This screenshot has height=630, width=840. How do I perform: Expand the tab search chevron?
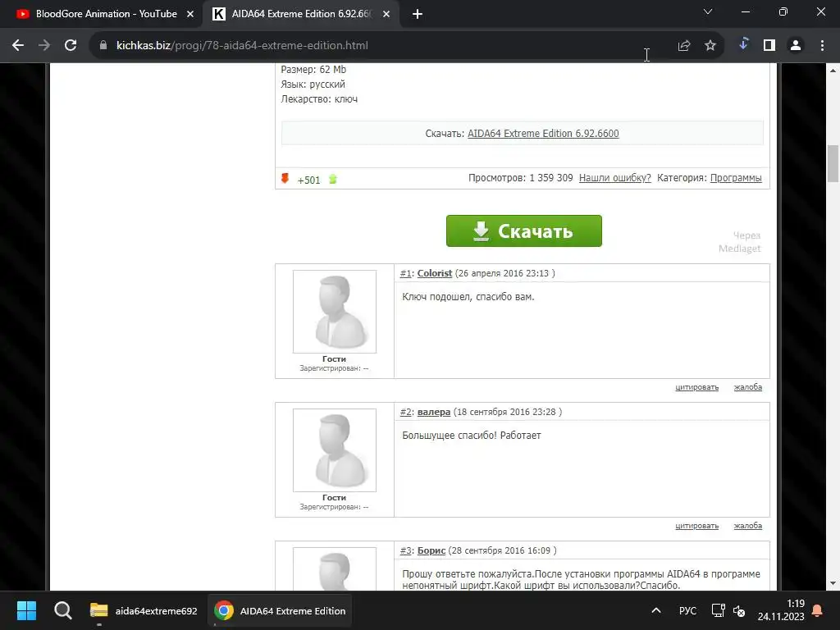click(x=708, y=11)
